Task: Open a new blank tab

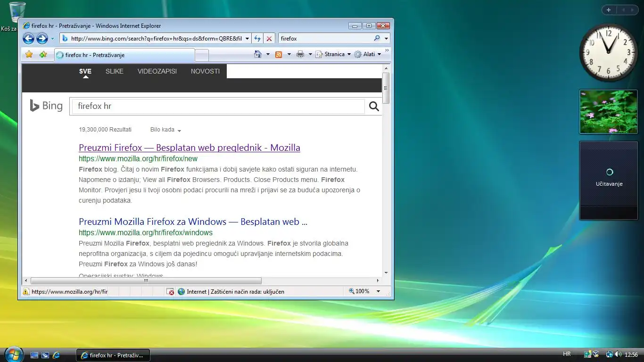Action: [x=202, y=56]
